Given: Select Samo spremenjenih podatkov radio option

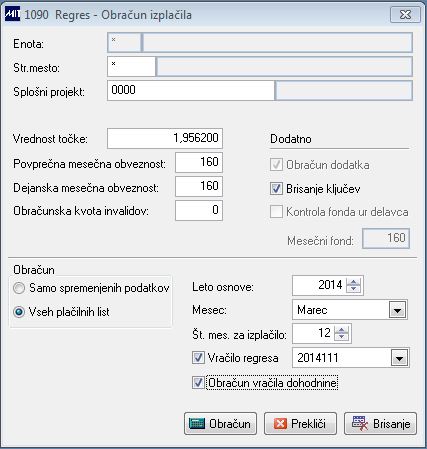Looking at the screenshot, I should [19, 288].
